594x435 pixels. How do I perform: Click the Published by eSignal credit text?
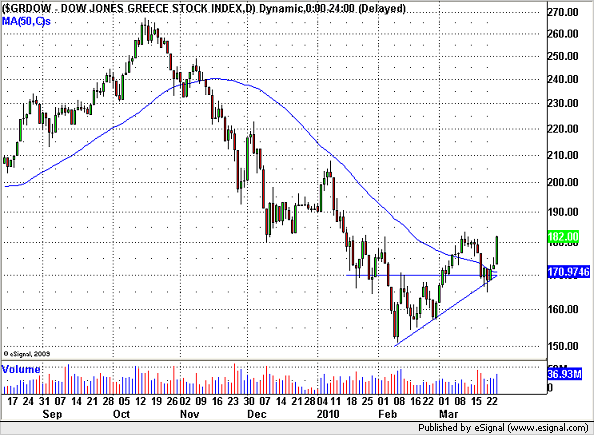click(x=503, y=427)
